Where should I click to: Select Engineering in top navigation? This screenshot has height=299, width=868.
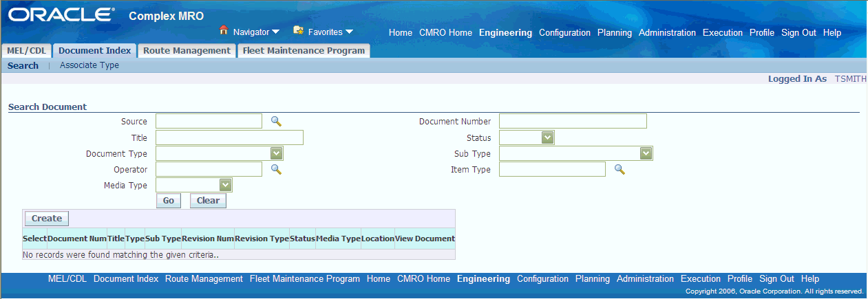point(505,33)
